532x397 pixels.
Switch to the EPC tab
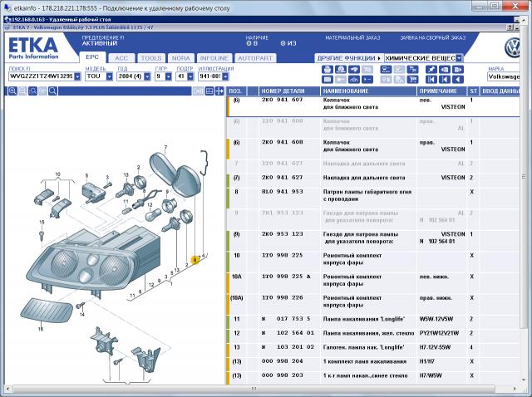[92, 57]
